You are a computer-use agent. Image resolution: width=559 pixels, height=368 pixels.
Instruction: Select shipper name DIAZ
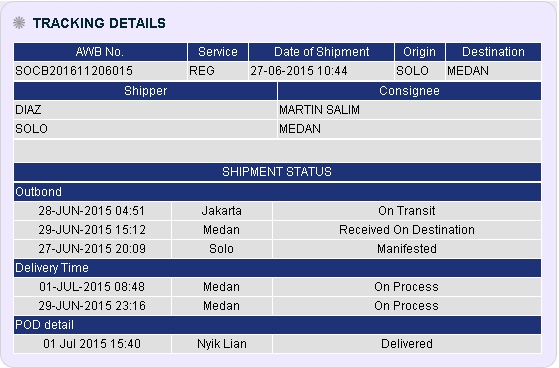28,110
